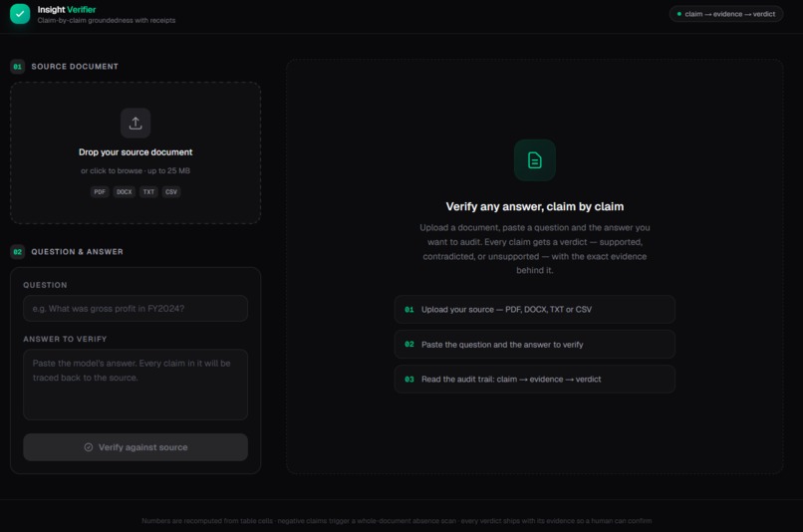Click the Insight Verifier title text
The width and height of the screenshot is (803, 532).
pos(67,9)
